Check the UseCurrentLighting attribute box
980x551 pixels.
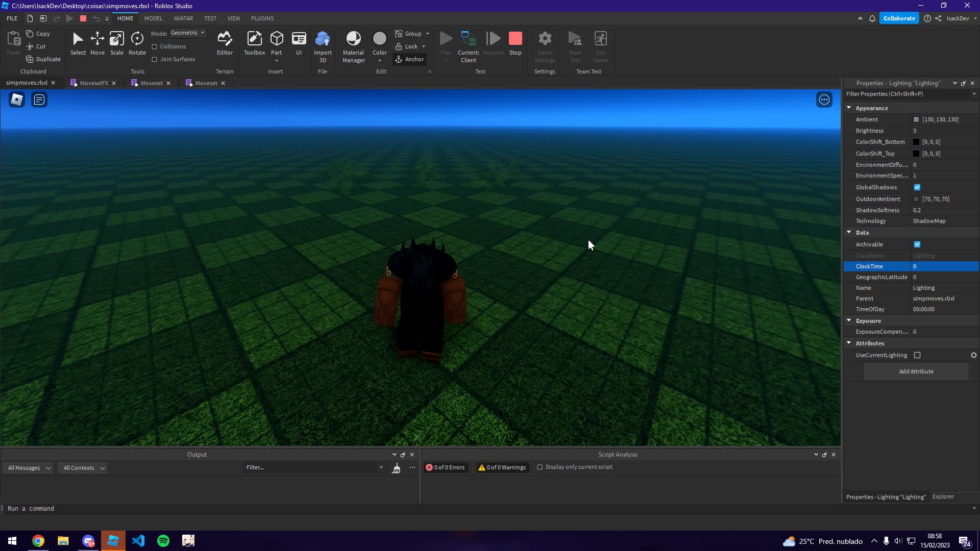pos(917,355)
